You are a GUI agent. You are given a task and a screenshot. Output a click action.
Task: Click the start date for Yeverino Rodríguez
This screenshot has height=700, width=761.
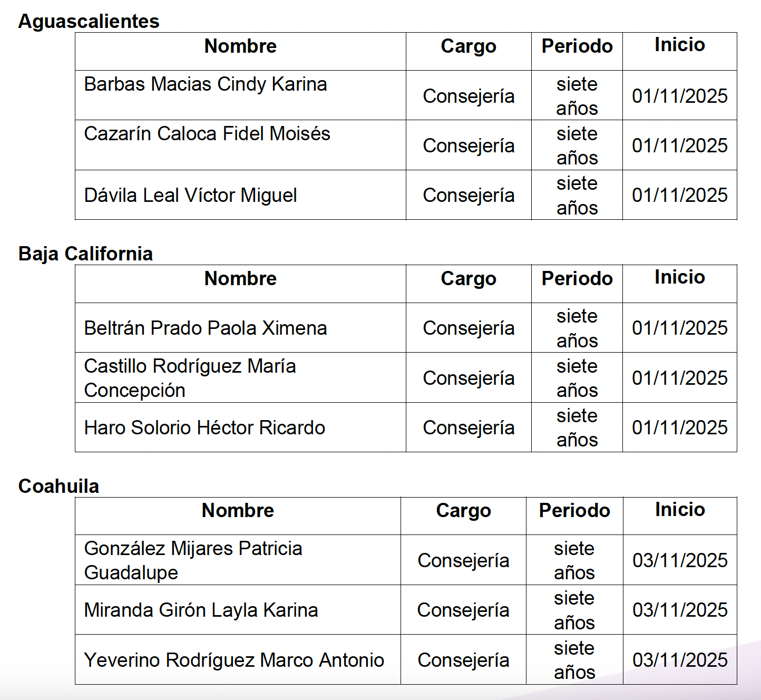680,660
